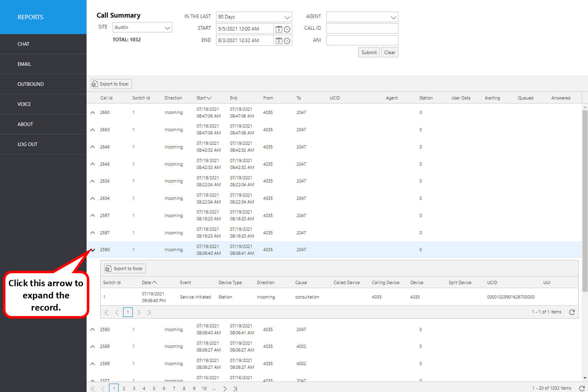Go to last page of main grid
The width and height of the screenshot is (588, 392).
pyautogui.click(x=235, y=389)
